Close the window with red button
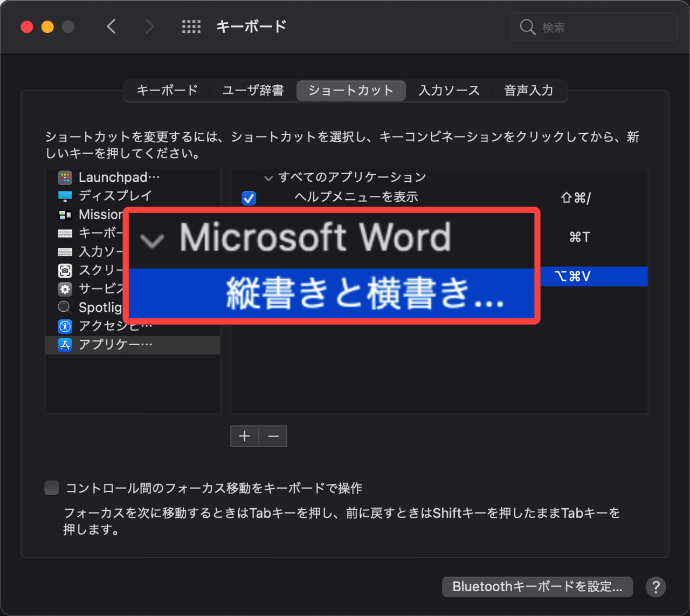 pyautogui.click(x=27, y=26)
